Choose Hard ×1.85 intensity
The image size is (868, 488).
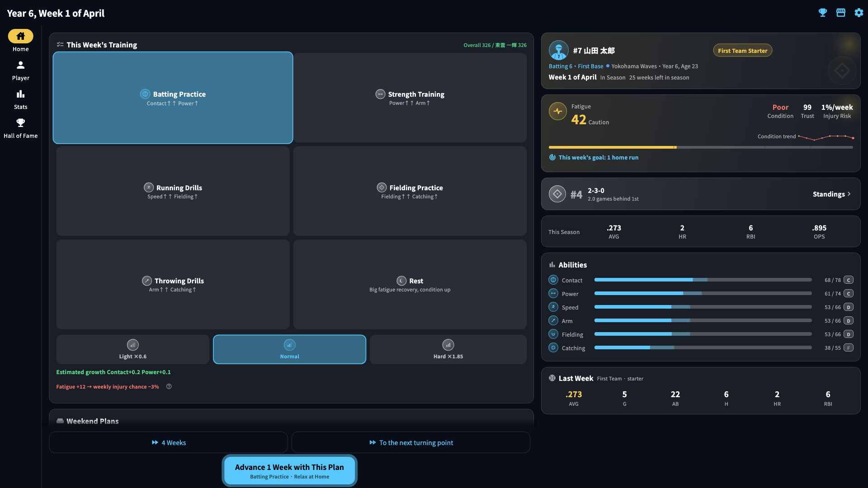pyautogui.click(x=448, y=349)
